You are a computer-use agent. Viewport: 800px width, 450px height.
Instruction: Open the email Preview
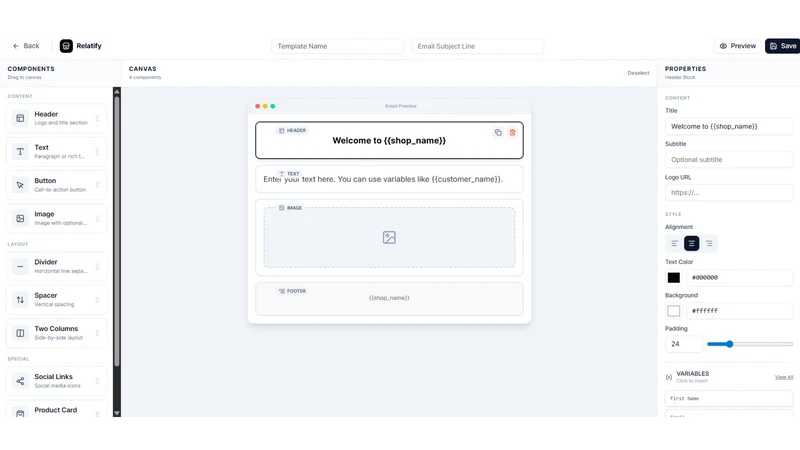pos(738,46)
